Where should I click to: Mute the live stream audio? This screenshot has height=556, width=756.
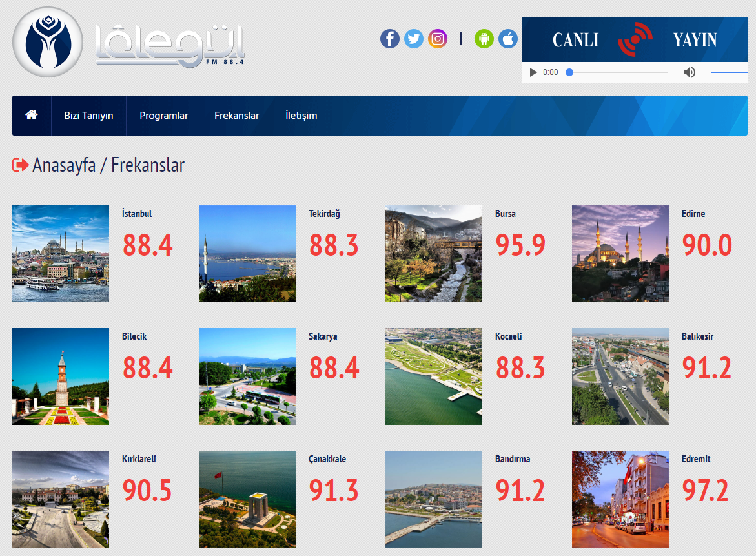click(x=689, y=72)
